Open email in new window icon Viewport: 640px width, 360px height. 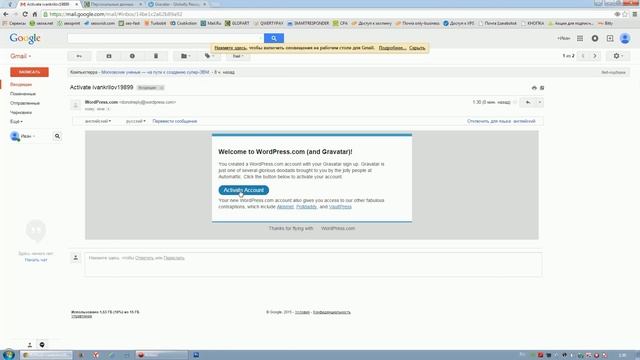click(x=542, y=88)
